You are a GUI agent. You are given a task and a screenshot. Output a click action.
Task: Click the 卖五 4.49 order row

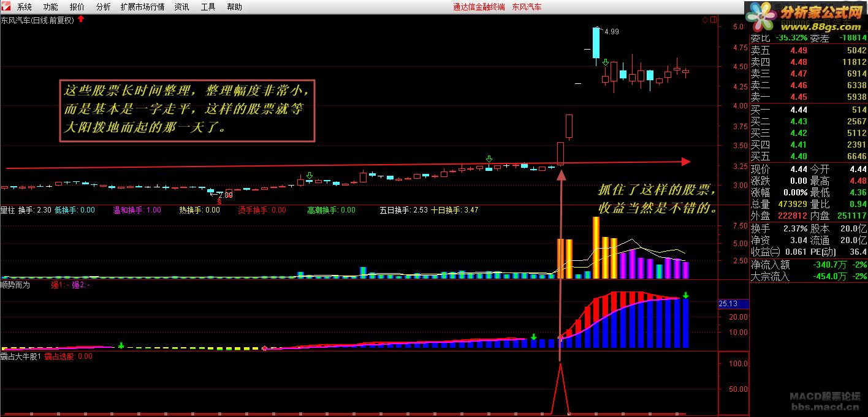(x=809, y=50)
